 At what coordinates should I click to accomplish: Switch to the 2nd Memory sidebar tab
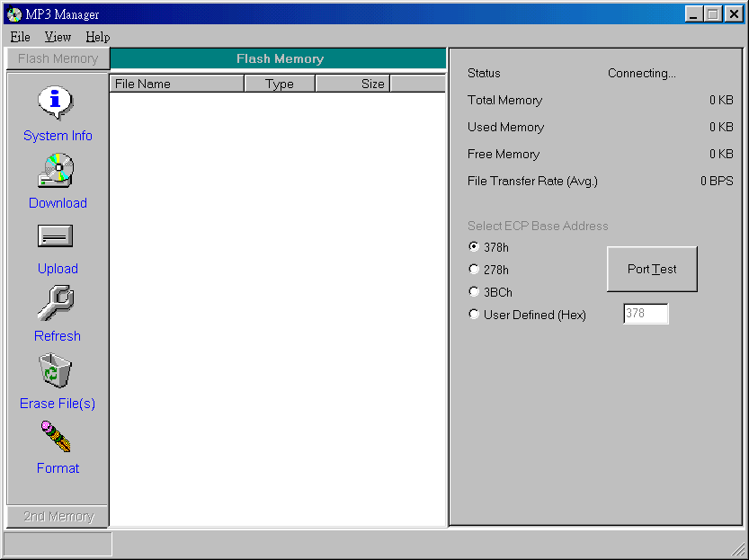click(58, 516)
